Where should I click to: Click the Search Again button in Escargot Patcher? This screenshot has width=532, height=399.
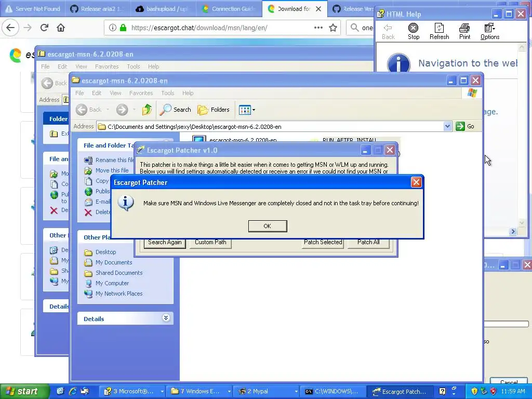(x=165, y=242)
